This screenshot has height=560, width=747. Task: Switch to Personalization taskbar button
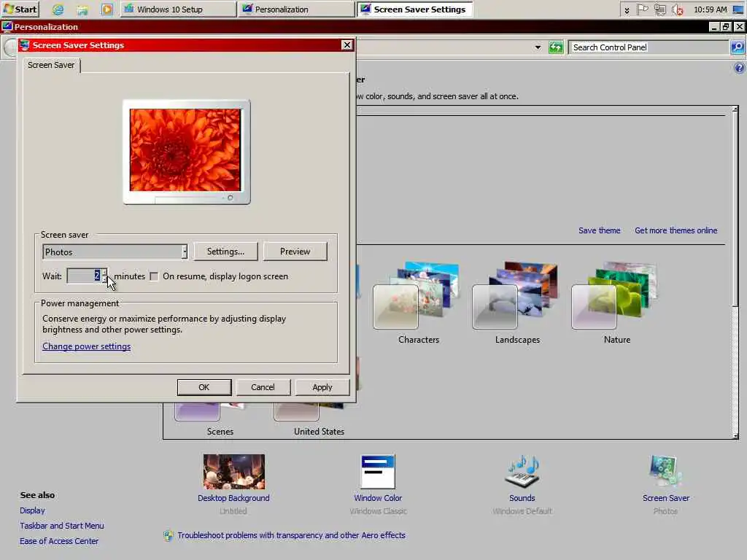296,9
